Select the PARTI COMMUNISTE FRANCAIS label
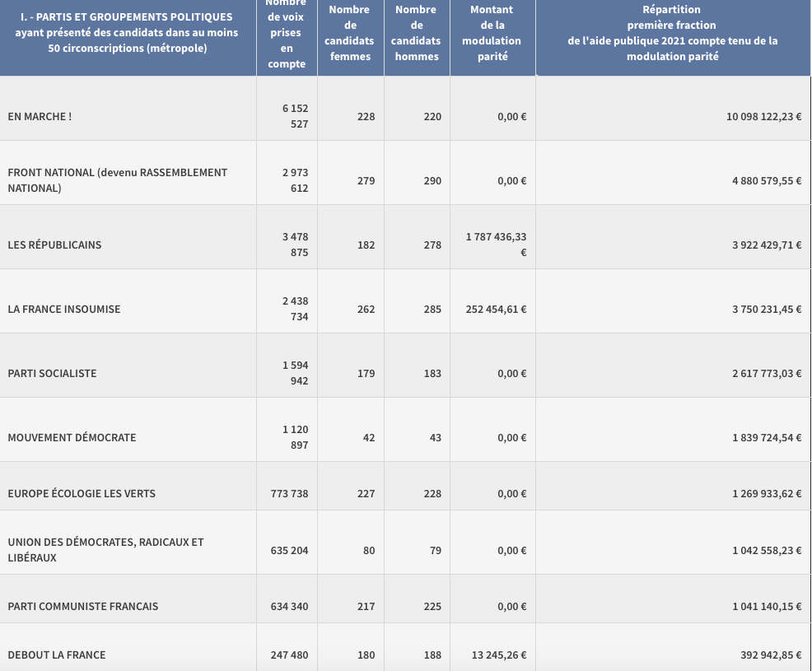 tap(83, 607)
